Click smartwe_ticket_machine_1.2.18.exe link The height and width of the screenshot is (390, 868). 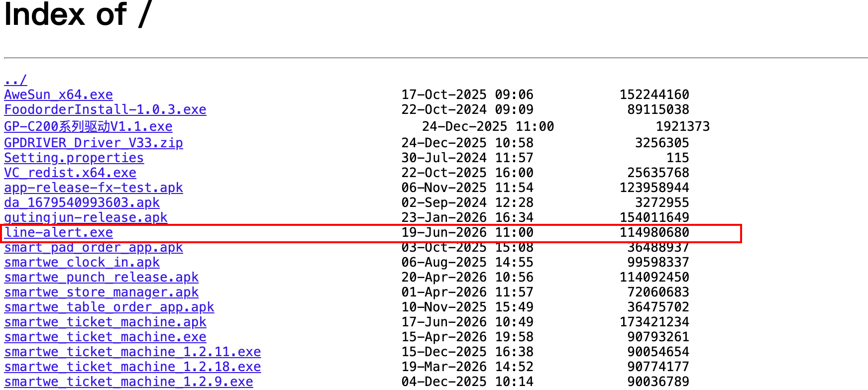pos(132,367)
